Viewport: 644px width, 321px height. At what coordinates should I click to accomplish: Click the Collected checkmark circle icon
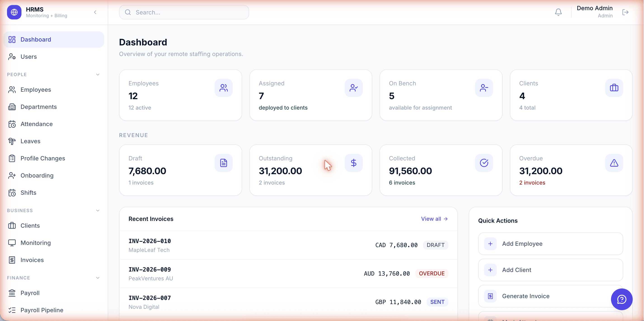click(484, 163)
